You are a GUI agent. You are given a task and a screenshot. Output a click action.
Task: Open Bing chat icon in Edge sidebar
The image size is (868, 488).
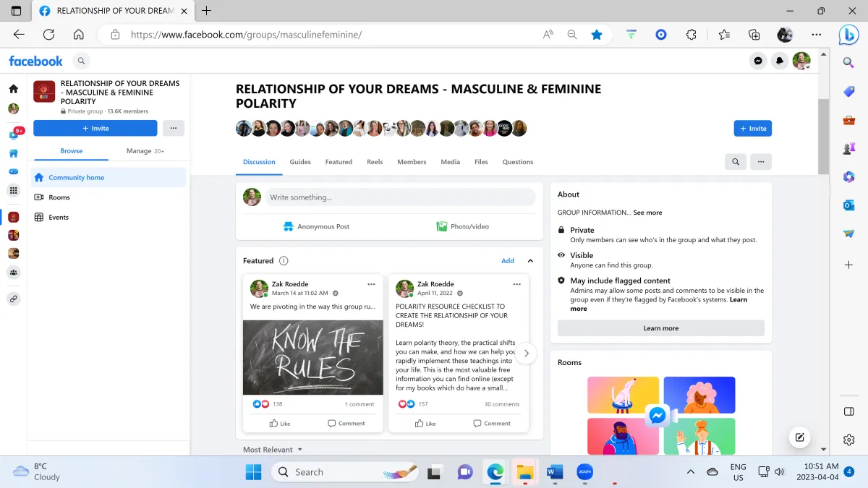coord(848,34)
